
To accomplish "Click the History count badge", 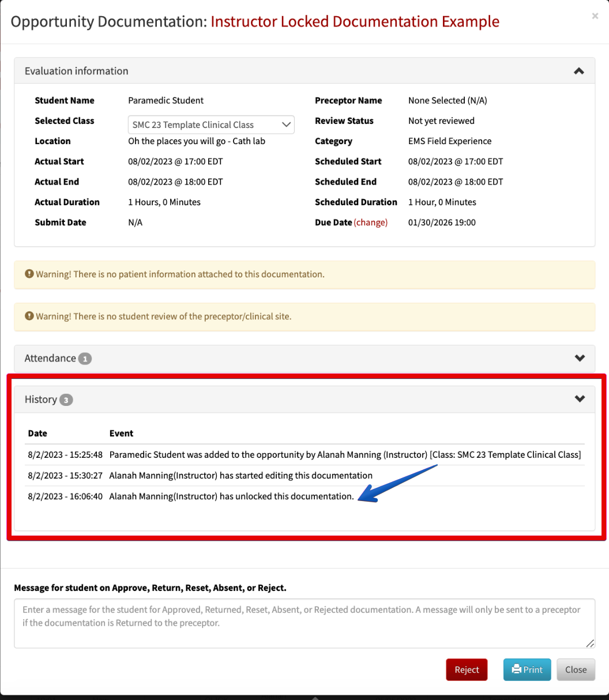I will point(66,400).
